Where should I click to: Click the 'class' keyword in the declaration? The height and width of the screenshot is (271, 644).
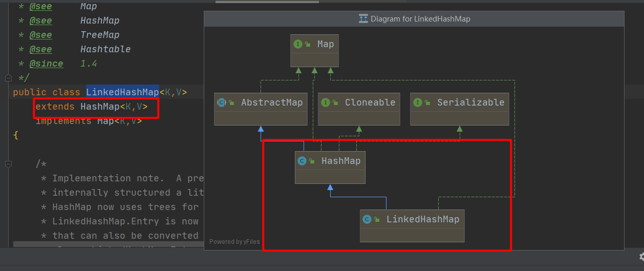pos(66,92)
